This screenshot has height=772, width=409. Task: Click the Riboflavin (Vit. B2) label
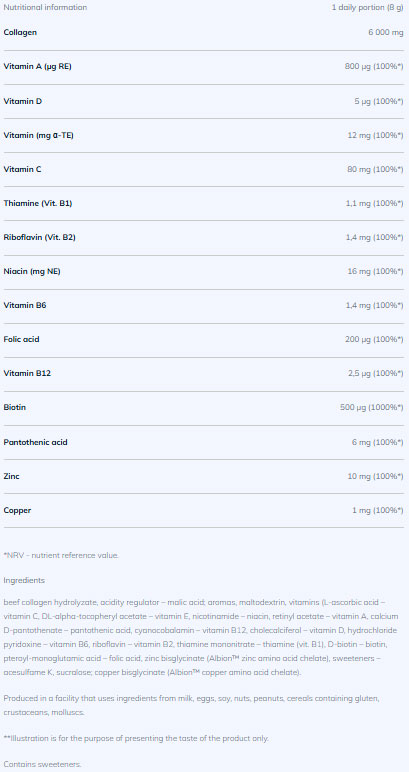point(39,237)
